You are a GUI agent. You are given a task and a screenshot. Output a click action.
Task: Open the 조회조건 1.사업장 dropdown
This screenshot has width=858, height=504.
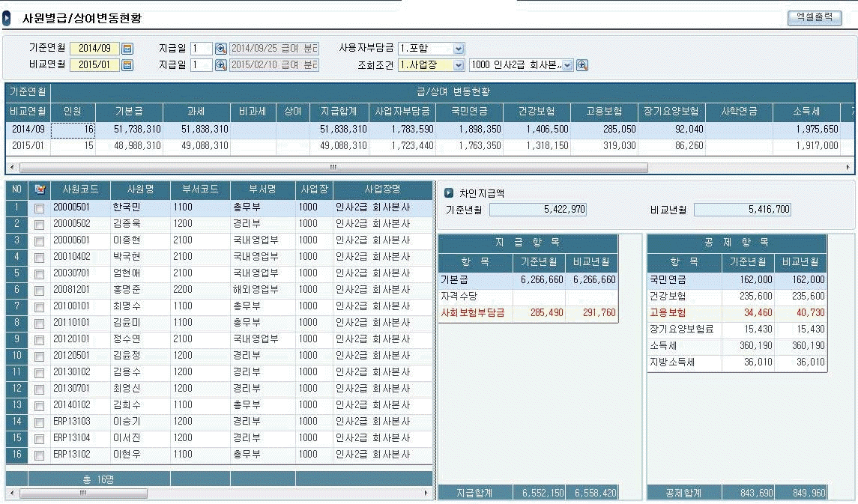[x=459, y=65]
